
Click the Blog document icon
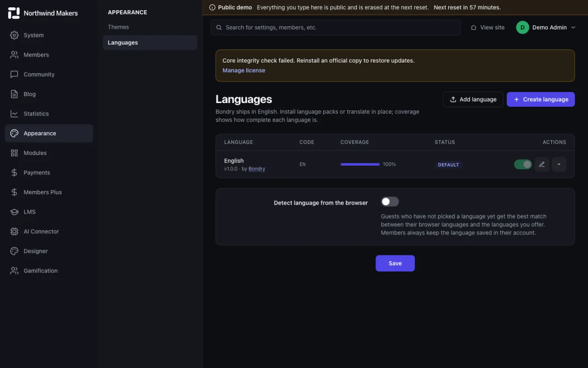pyautogui.click(x=14, y=94)
